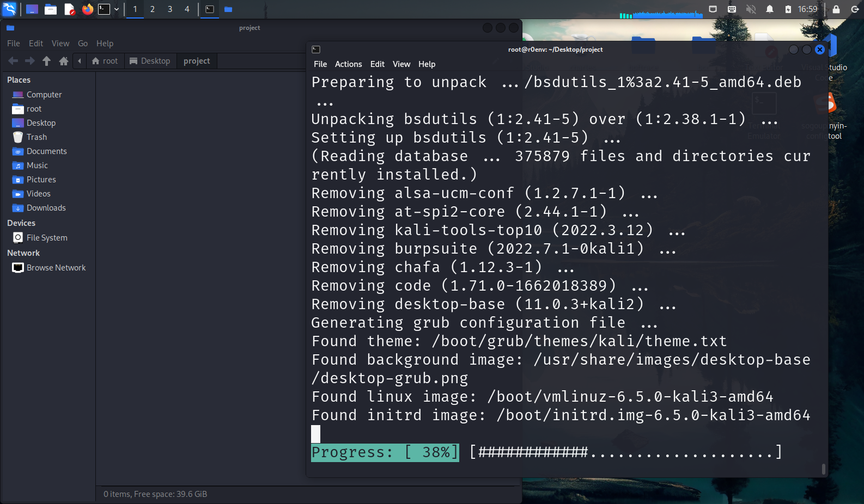Click the path bar left scroll arrow
Viewport: 864px width, 504px height.
pyautogui.click(x=80, y=61)
